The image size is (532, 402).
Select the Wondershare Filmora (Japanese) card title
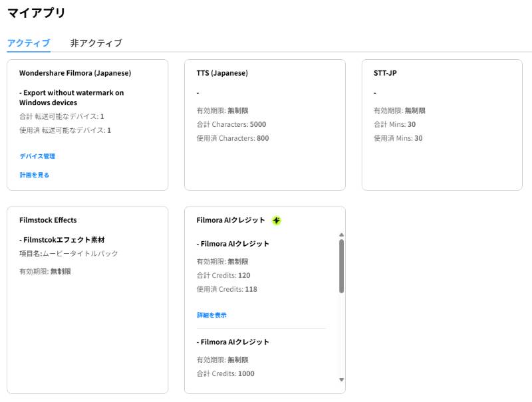75,73
